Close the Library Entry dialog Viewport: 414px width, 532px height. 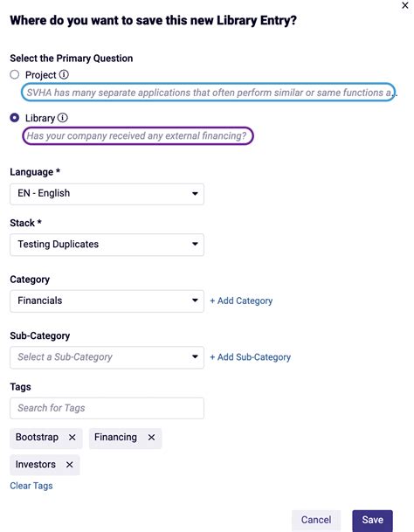[x=405, y=5]
